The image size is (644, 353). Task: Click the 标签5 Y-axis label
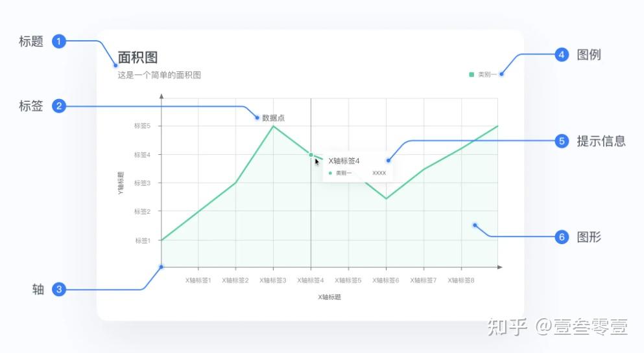[x=142, y=126]
